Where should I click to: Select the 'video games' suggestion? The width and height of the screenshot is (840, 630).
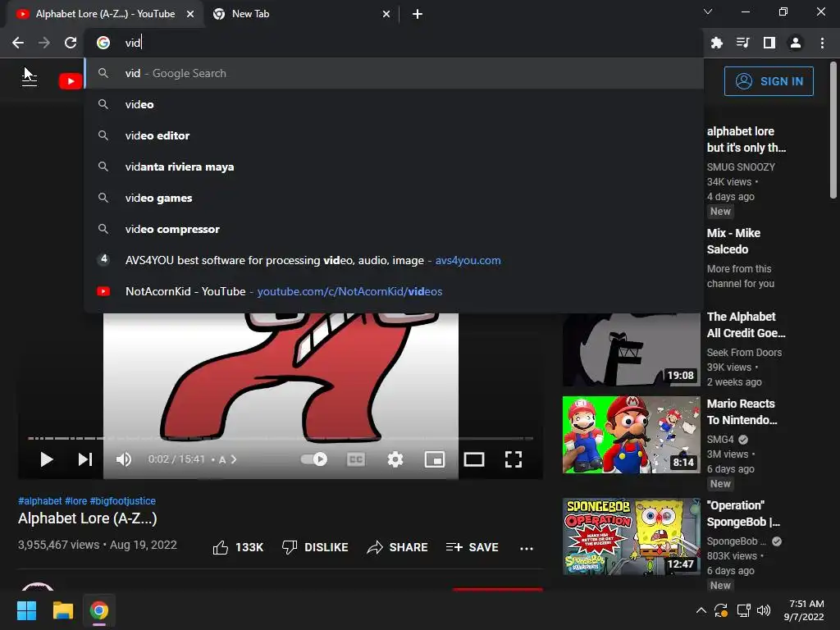(x=394, y=198)
